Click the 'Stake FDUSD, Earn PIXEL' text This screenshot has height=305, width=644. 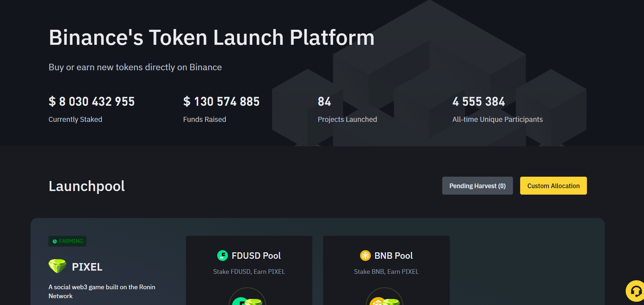(249, 272)
